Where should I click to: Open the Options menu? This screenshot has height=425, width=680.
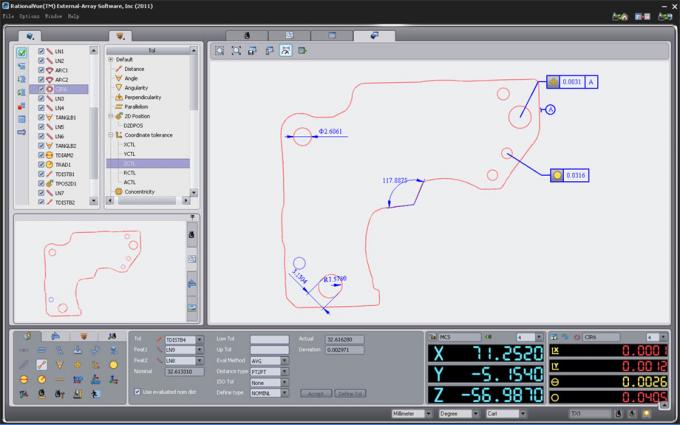pyautogui.click(x=30, y=17)
